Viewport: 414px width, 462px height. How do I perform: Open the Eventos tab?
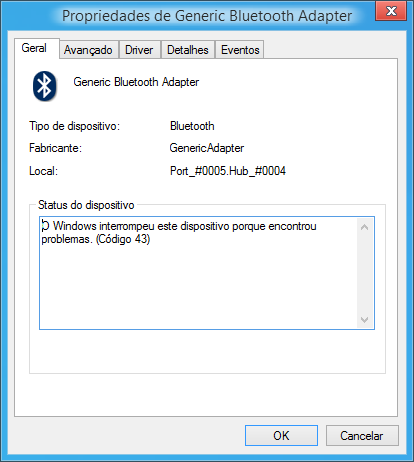240,50
